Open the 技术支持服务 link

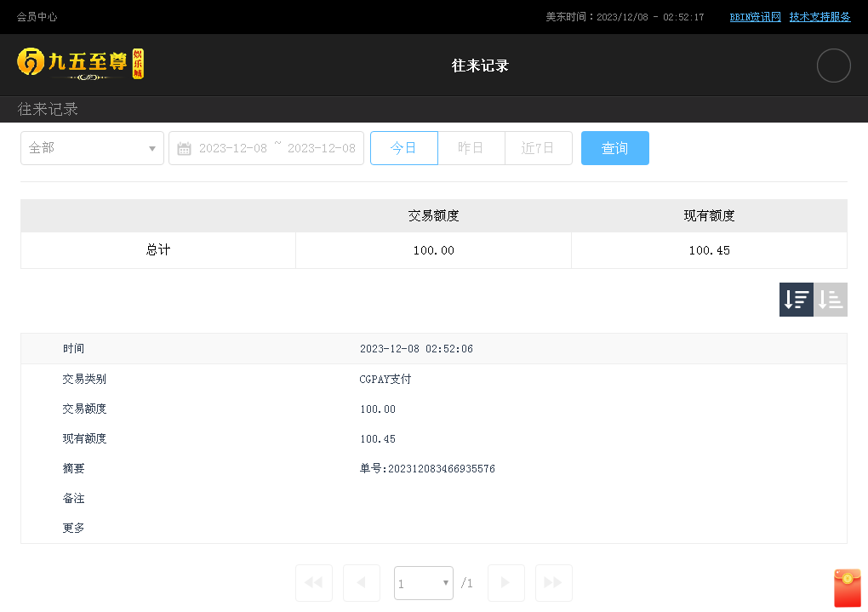pos(819,17)
